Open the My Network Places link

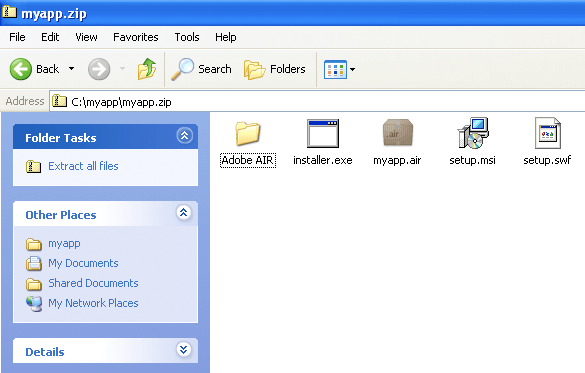pyautogui.click(x=93, y=303)
